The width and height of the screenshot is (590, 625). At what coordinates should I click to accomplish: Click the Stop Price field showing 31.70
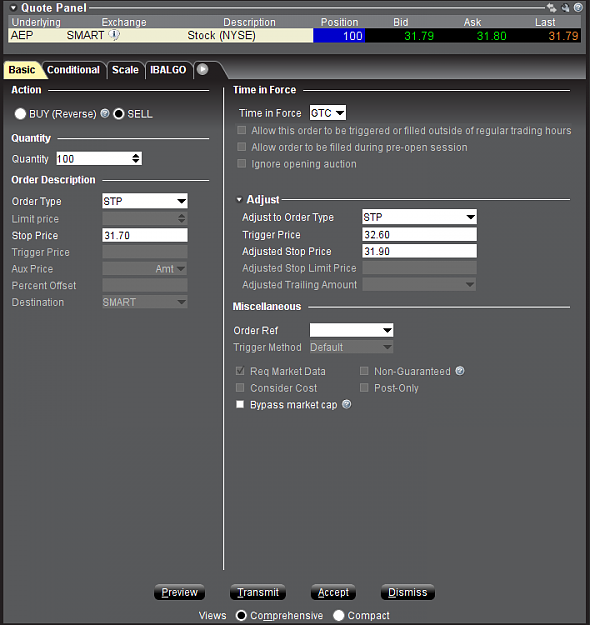coord(145,235)
